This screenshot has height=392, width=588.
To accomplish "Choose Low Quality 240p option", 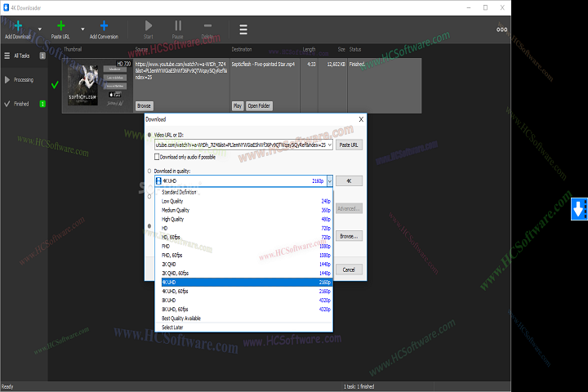I will coord(243,201).
